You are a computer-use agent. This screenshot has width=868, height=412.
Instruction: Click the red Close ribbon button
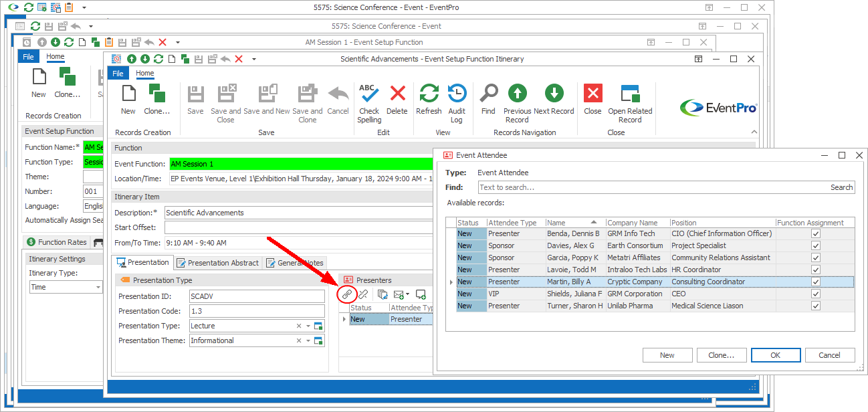click(593, 100)
